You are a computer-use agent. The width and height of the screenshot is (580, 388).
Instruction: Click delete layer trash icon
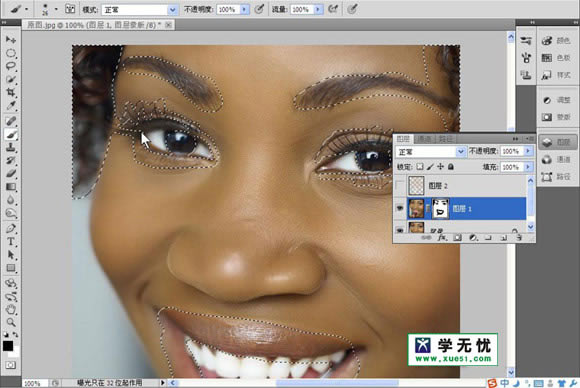coord(519,238)
